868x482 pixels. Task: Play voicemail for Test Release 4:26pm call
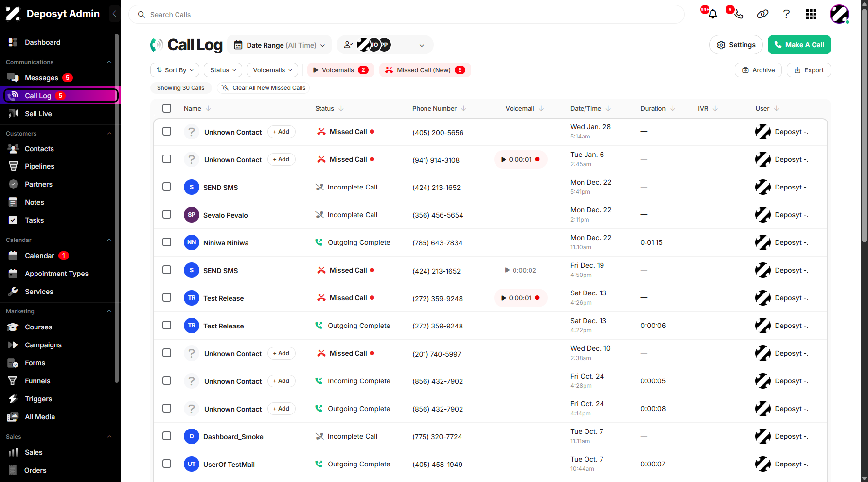[520, 298]
